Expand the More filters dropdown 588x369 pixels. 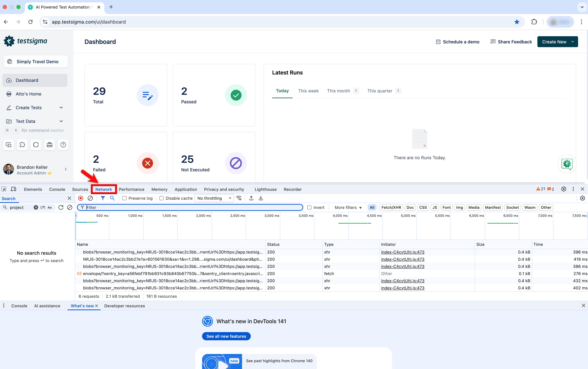click(x=348, y=207)
